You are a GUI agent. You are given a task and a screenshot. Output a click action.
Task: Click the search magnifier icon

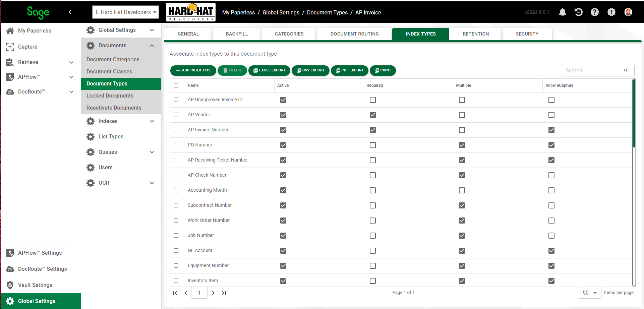click(x=626, y=70)
